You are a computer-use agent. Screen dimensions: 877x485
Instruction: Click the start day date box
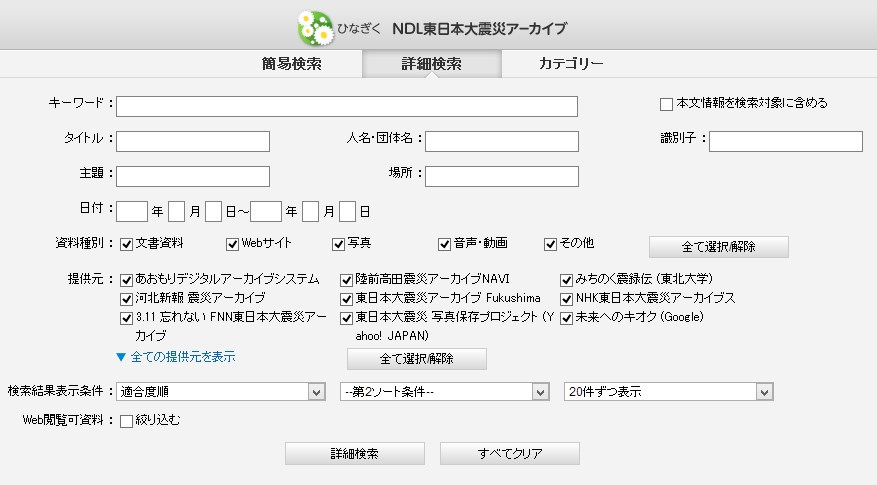[x=214, y=211]
